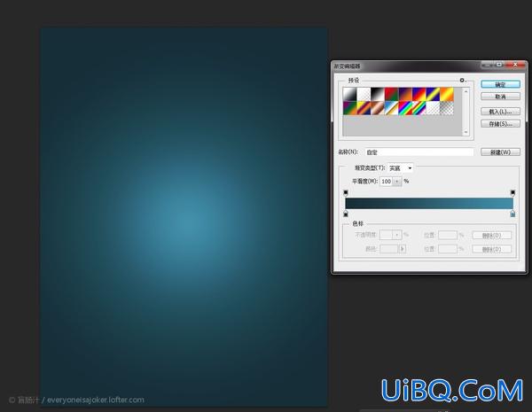Pick the violet-to-orange gradient preset
The image size is (532, 412).
(405, 94)
